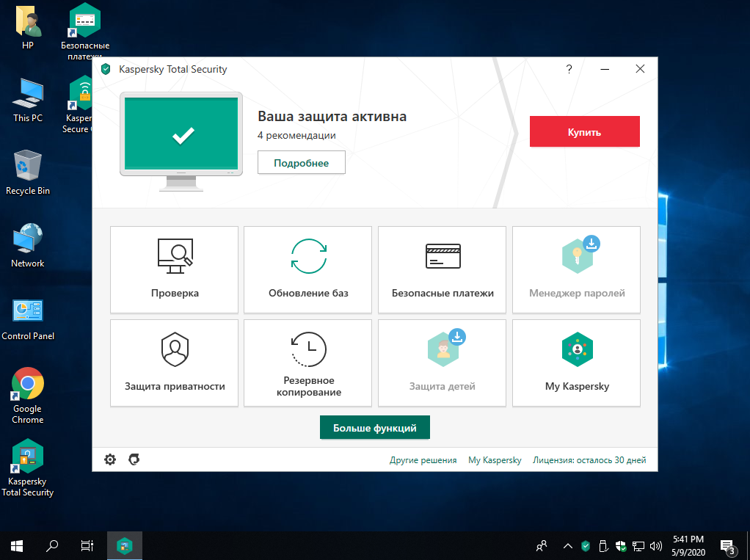The image size is (750, 560).
Task: Open taskbar search magnifier
Action: (x=51, y=545)
